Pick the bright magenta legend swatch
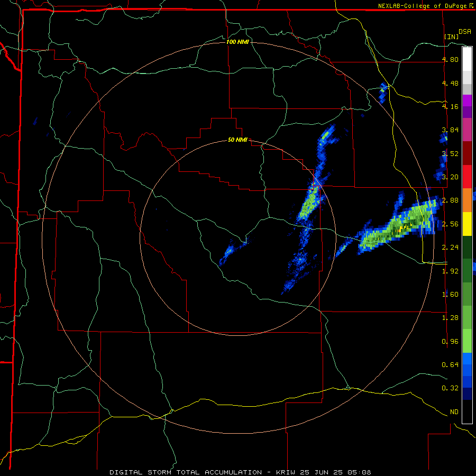The image size is (476, 476). (x=467, y=100)
